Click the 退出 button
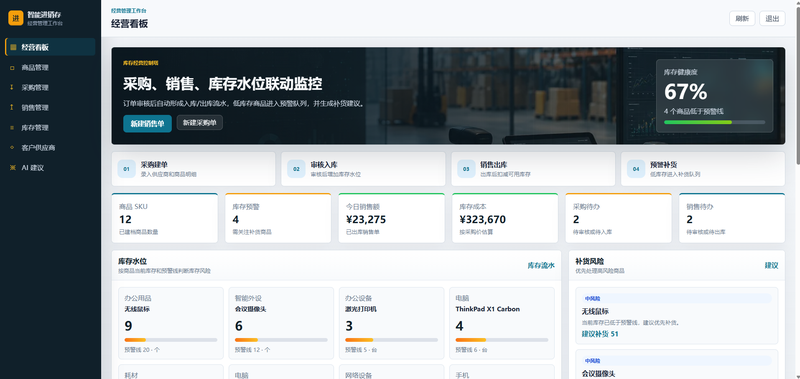 (772, 18)
